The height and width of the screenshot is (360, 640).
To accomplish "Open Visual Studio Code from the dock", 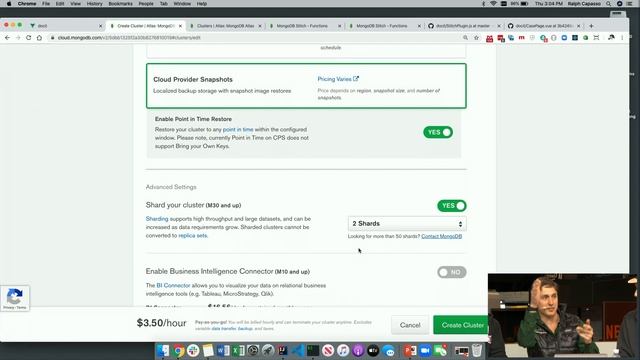I will (298, 351).
